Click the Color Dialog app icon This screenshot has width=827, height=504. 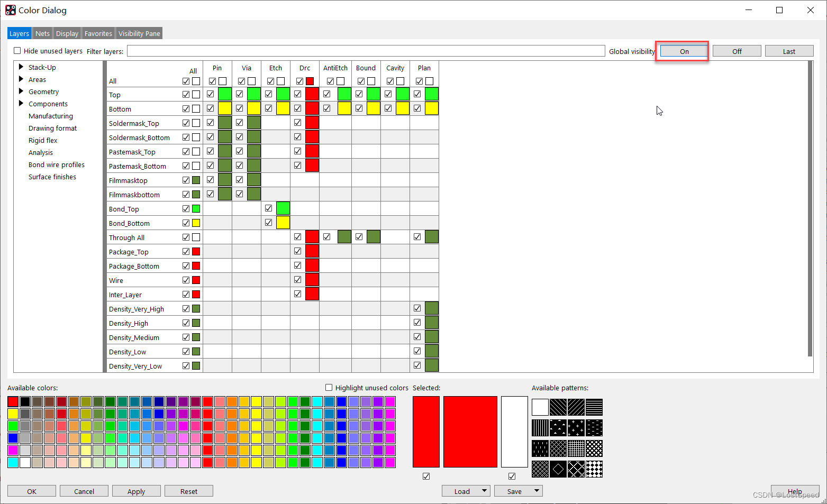[11, 10]
